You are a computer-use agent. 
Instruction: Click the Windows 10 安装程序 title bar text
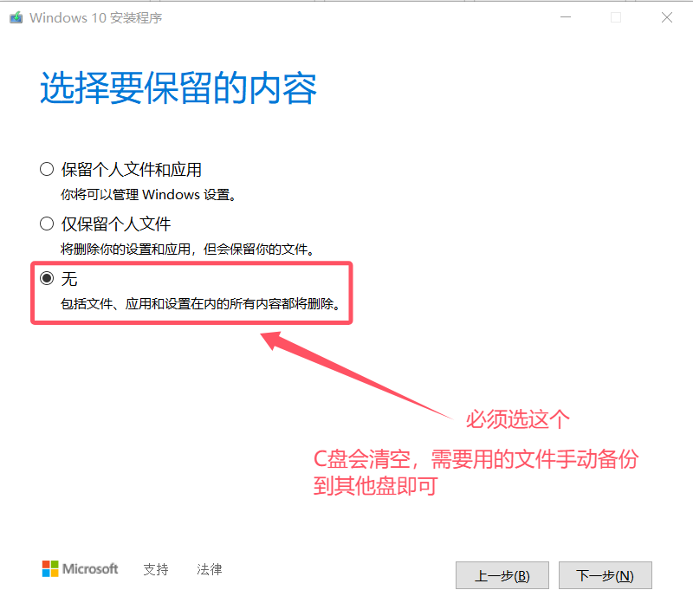pyautogui.click(x=96, y=18)
